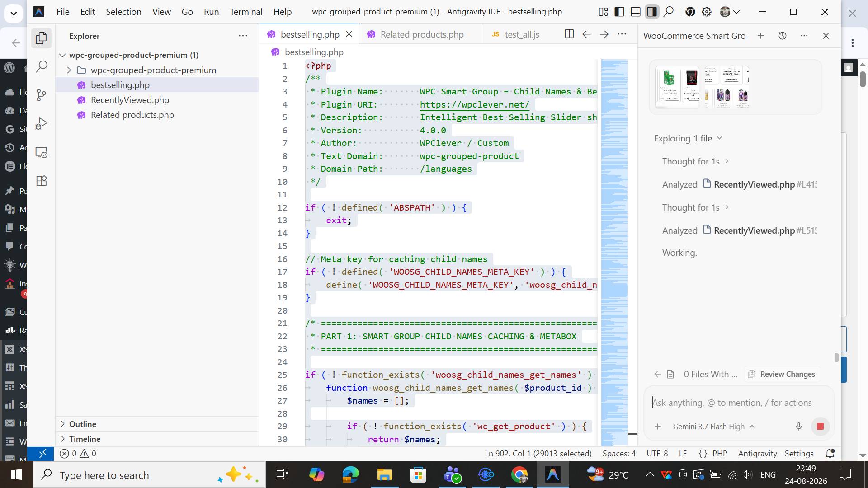Open the Extensions view icon
Image resolution: width=868 pixels, height=488 pixels.
coord(42,181)
